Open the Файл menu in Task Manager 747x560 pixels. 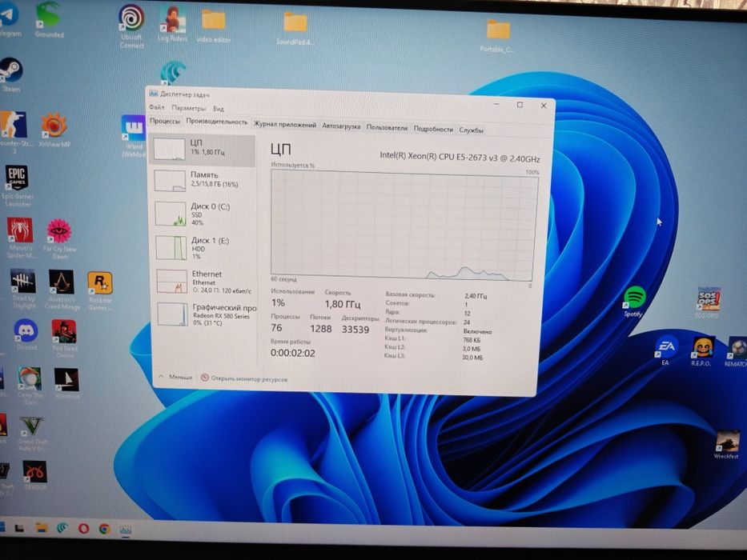coord(157,107)
